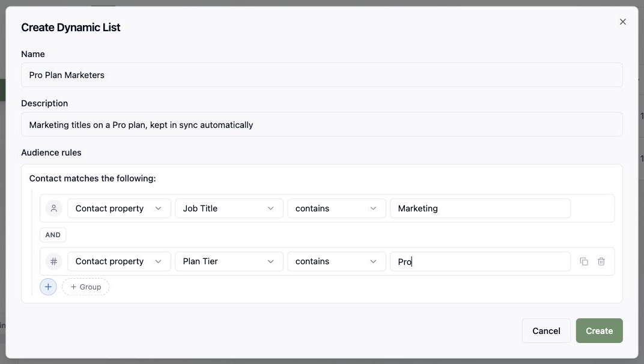Click the duplicate icon on Plan Tier rule
This screenshot has width=644, height=364.
584,262
